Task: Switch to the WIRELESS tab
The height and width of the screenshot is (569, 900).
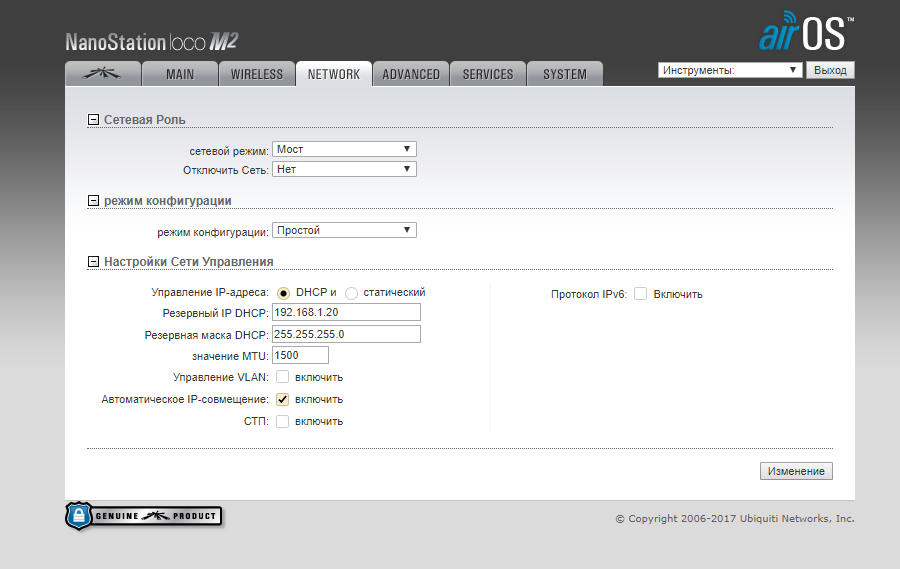Action: [x=257, y=73]
